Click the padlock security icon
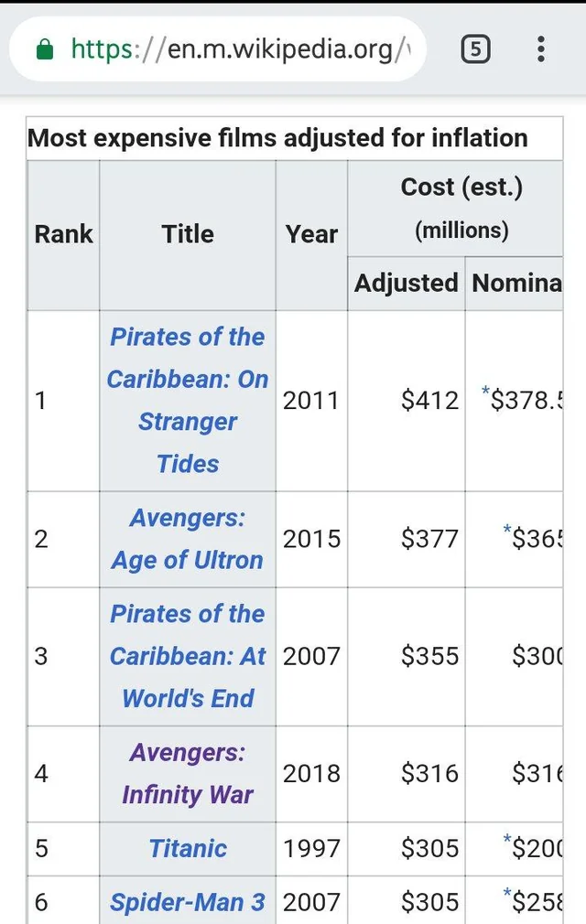 pyautogui.click(x=45, y=49)
